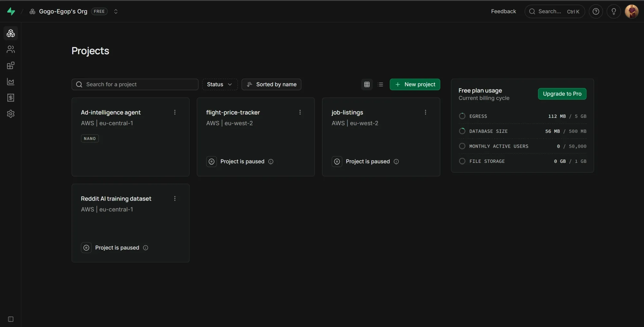Screen dimensions: 644x327
Task: Click pause icon on flight-price-tracker card
Action: pyautogui.click(x=212, y=162)
